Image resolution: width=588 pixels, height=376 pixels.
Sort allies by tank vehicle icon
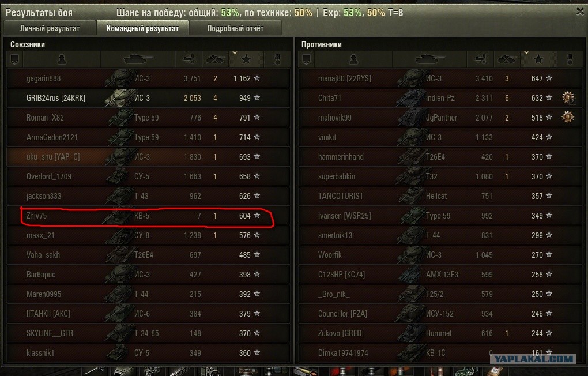point(138,59)
